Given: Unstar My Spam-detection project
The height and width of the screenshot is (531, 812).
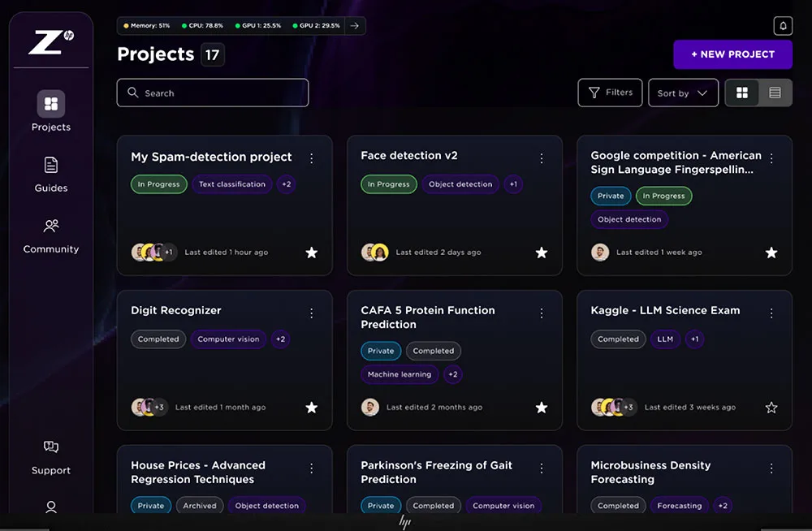Looking at the screenshot, I should coord(311,253).
